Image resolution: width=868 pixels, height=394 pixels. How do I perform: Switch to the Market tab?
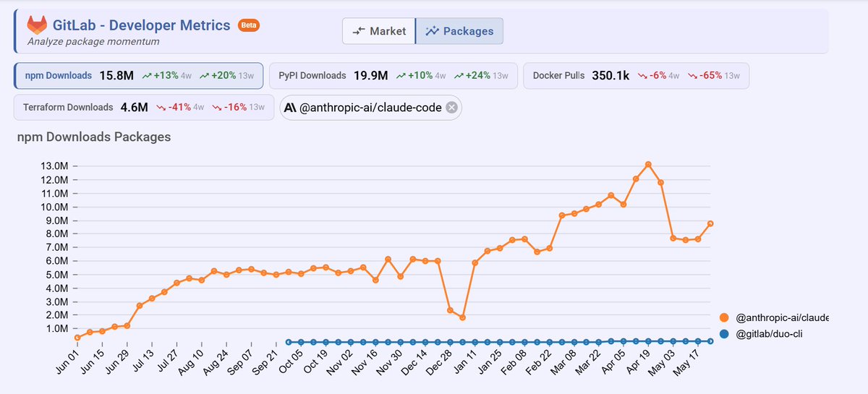[x=378, y=31]
